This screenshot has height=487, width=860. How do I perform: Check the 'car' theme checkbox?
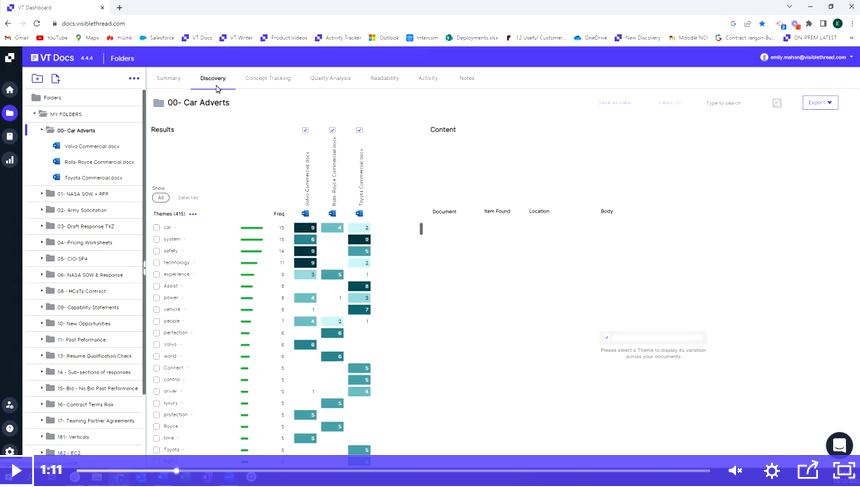pyautogui.click(x=156, y=227)
